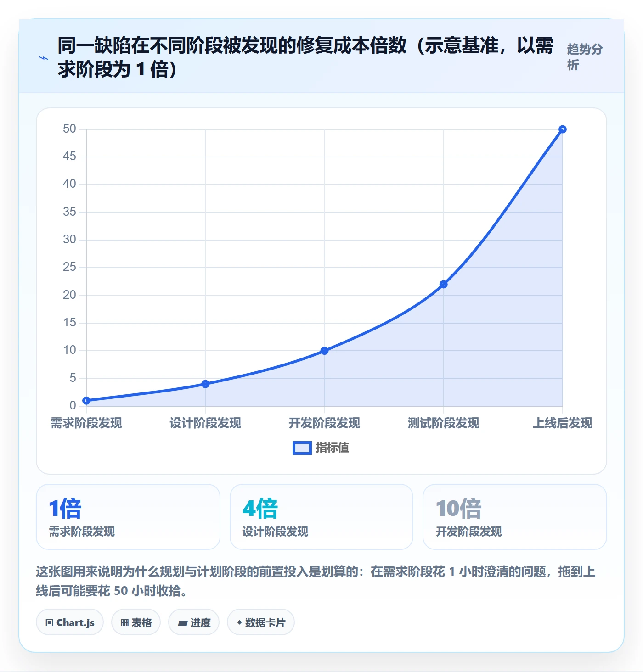Screen dimensions: 643x672
Task: Click the 趋势分析 label in header
Action: coord(585,57)
